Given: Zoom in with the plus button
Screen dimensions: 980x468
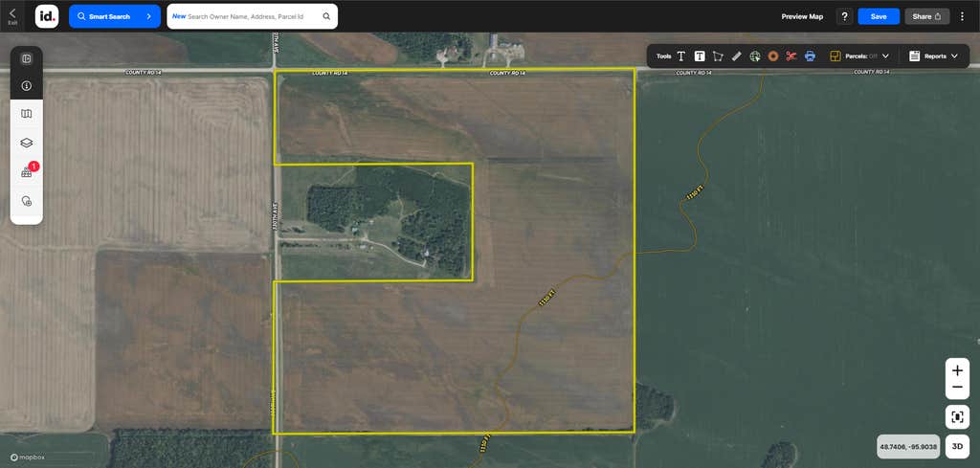Looking at the screenshot, I should (957, 370).
